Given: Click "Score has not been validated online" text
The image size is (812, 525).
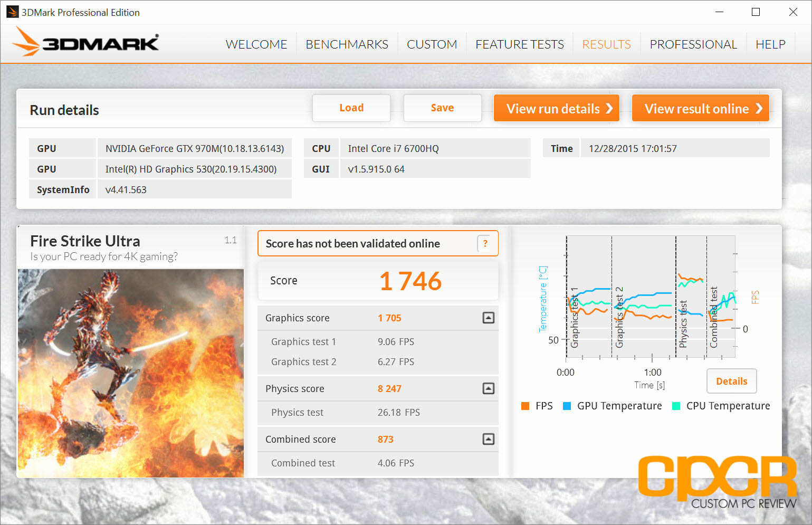Looking at the screenshot, I should [352, 243].
